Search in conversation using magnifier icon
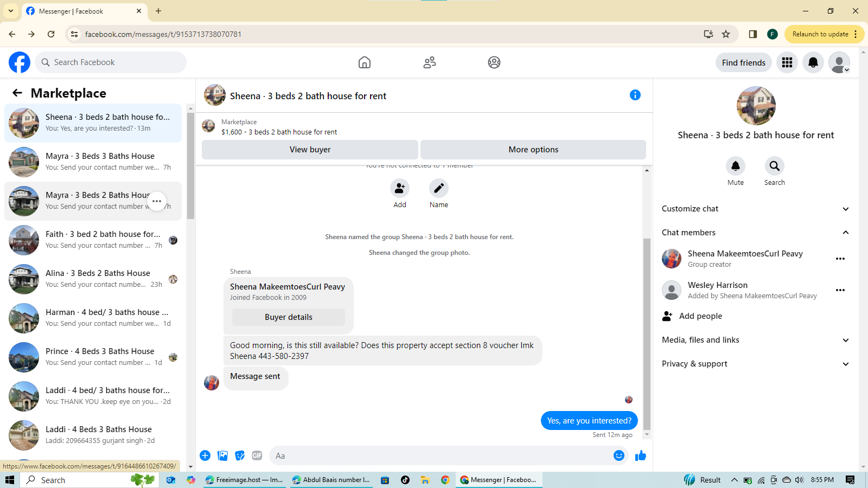 [x=775, y=166]
